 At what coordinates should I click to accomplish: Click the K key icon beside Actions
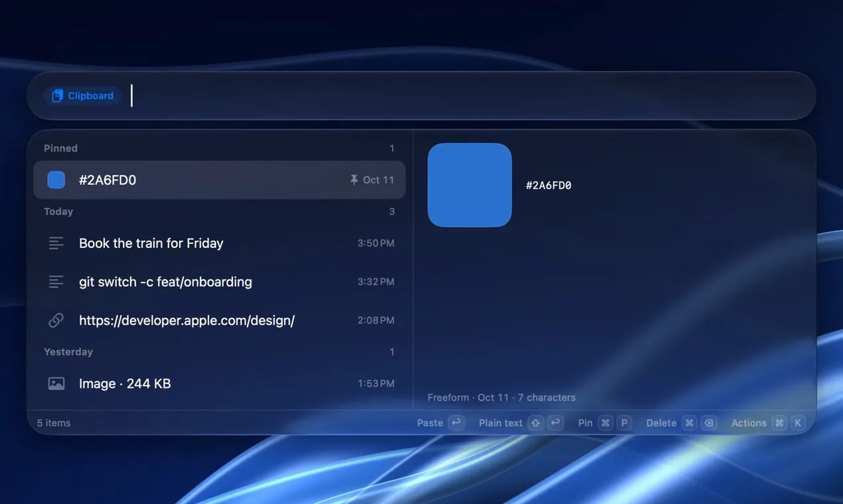tap(798, 422)
